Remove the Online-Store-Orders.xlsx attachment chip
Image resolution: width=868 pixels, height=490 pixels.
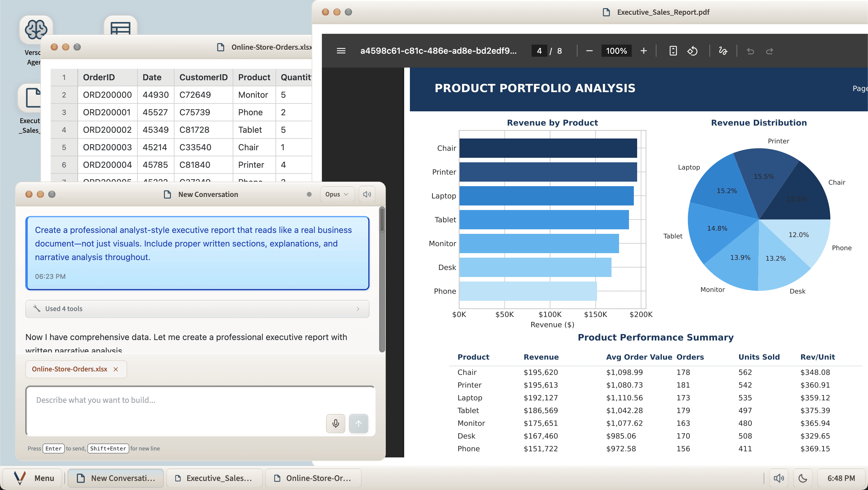coord(116,369)
